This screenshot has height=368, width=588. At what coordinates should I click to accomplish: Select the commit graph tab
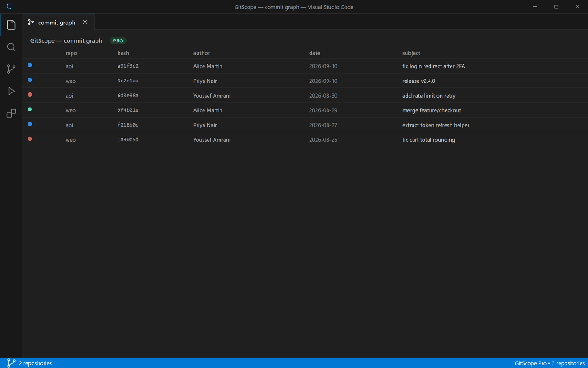point(58,22)
